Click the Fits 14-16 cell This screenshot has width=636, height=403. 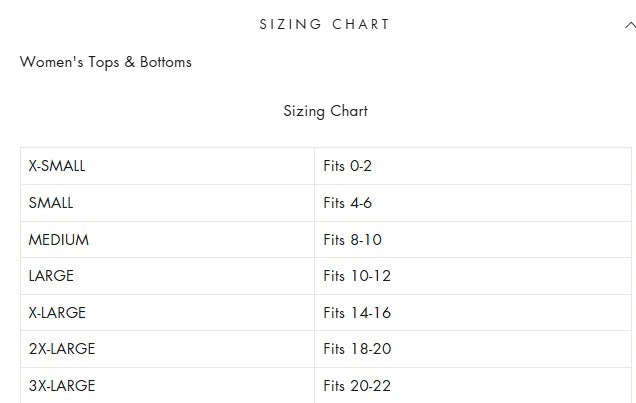(357, 313)
